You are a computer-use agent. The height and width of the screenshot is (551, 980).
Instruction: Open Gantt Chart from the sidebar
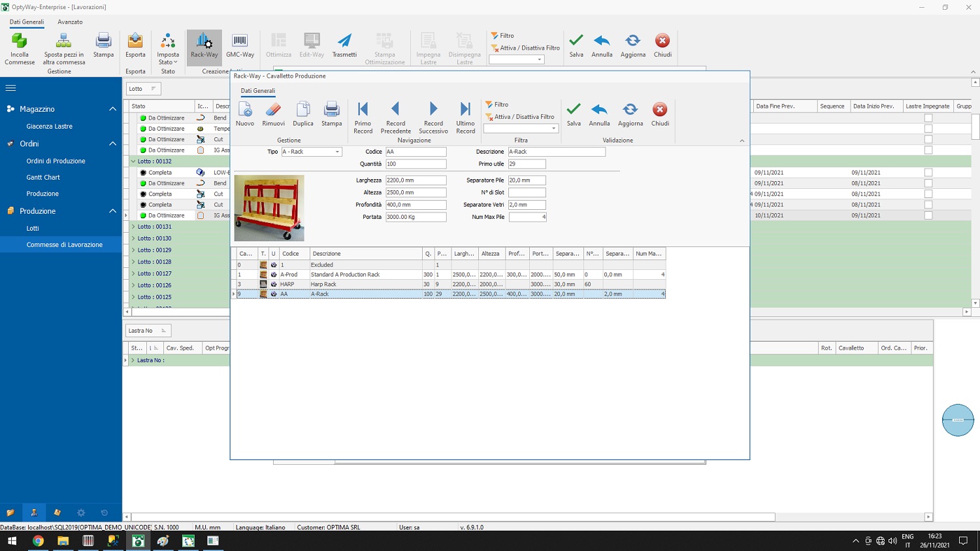click(42, 177)
